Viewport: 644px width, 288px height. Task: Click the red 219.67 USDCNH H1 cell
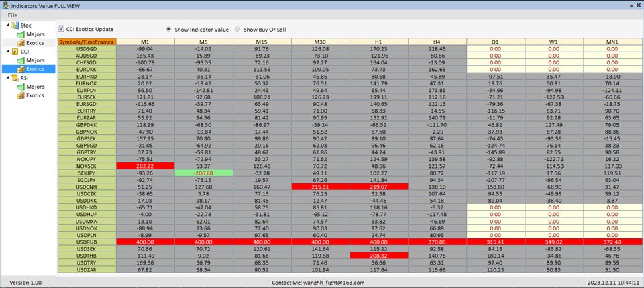[x=379, y=187]
